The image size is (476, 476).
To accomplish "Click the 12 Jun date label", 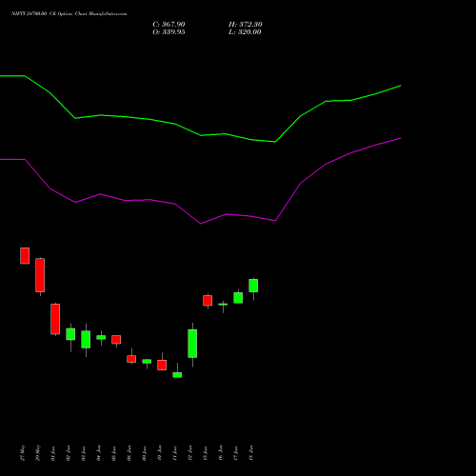I will [190, 453].
